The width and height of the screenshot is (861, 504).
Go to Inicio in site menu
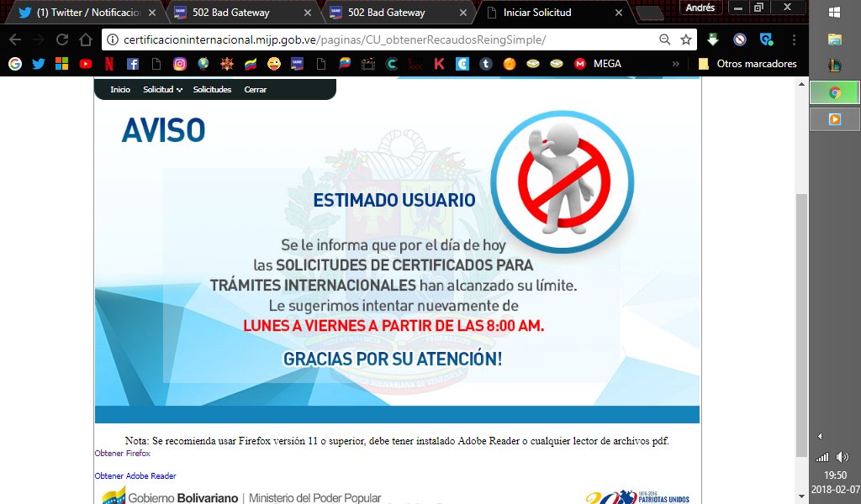click(120, 89)
